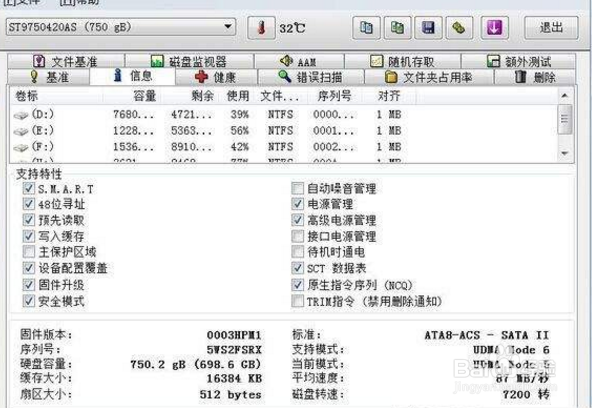Click the volume list scrollbar thumb
The width and height of the screenshot is (592, 408).
564,119
